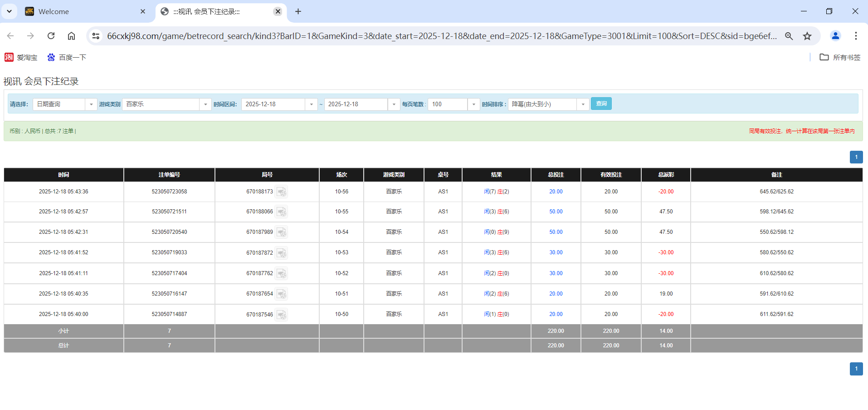The width and height of the screenshot is (868, 410).
Task: Reload the betting records page
Action: point(51,36)
